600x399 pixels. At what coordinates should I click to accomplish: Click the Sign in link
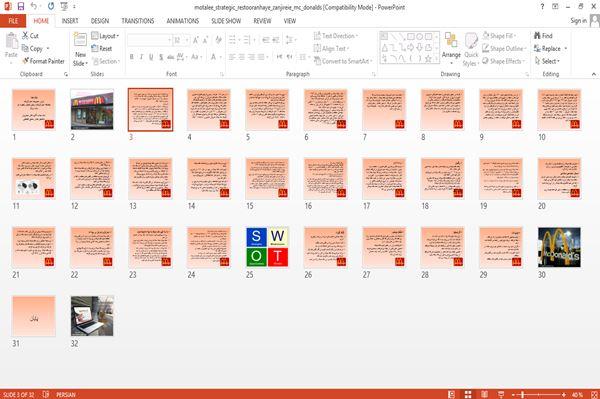click(578, 21)
